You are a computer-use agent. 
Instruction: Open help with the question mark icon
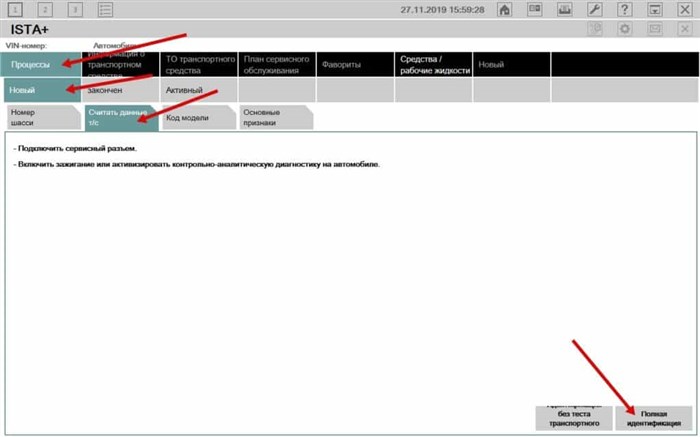click(624, 10)
